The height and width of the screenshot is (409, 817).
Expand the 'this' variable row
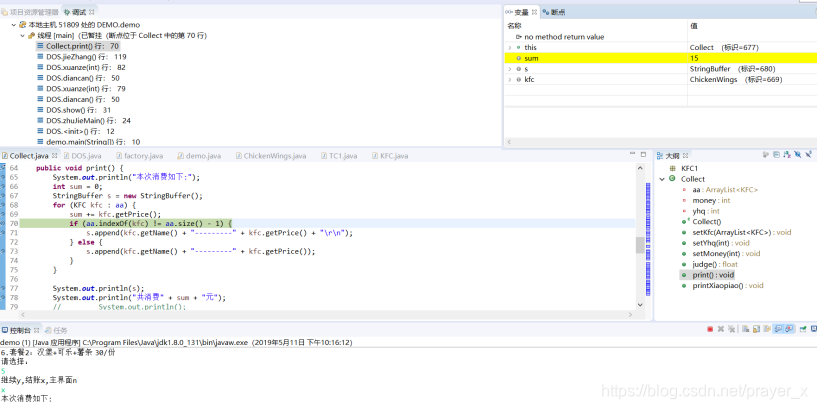(x=510, y=47)
